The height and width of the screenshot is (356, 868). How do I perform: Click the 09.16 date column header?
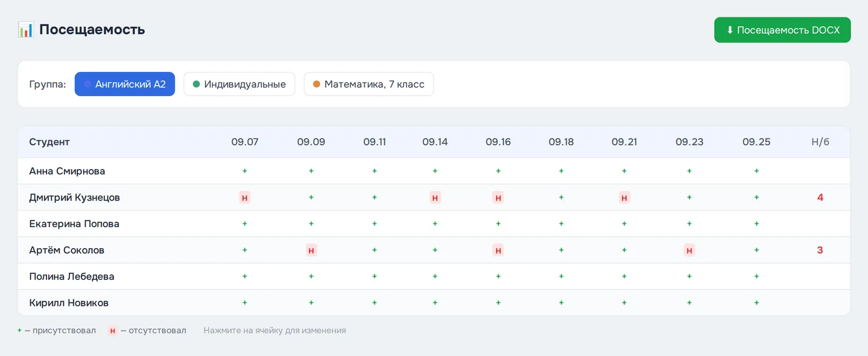pyautogui.click(x=498, y=142)
